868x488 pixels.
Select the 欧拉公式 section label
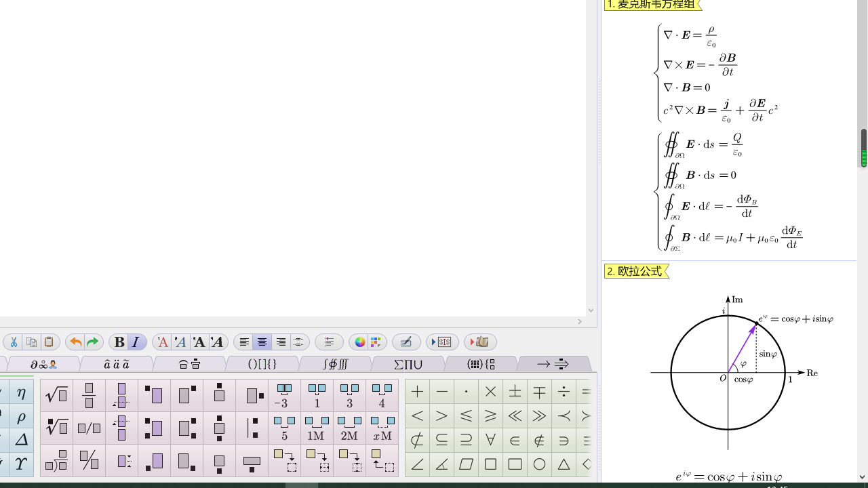tap(635, 271)
